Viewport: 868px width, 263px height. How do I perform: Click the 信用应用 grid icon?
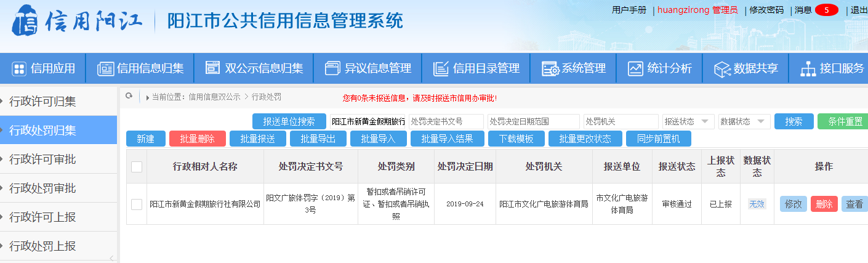pyautogui.click(x=19, y=69)
